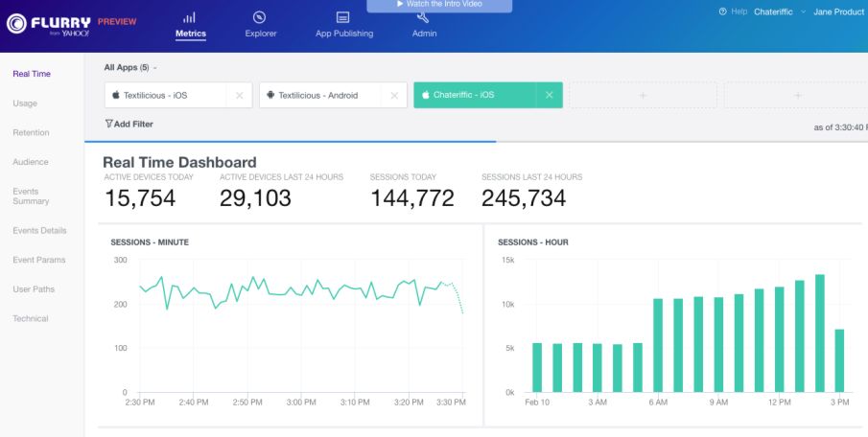Open Events Summary in the sidebar
The width and height of the screenshot is (868, 437).
(31, 196)
